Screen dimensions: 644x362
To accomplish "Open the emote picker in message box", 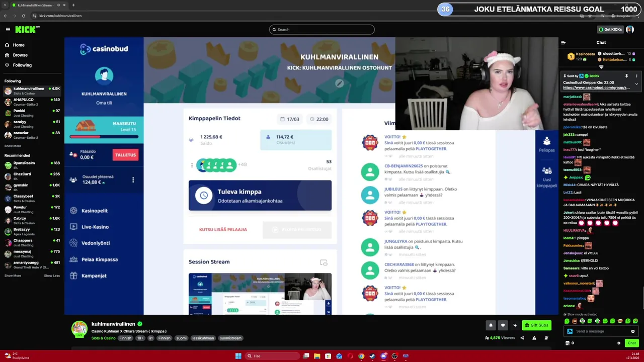I will (x=633, y=331).
